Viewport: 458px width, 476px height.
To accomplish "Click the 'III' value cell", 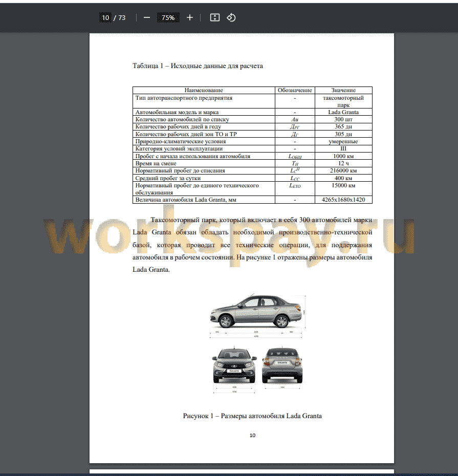I will pos(343,149).
